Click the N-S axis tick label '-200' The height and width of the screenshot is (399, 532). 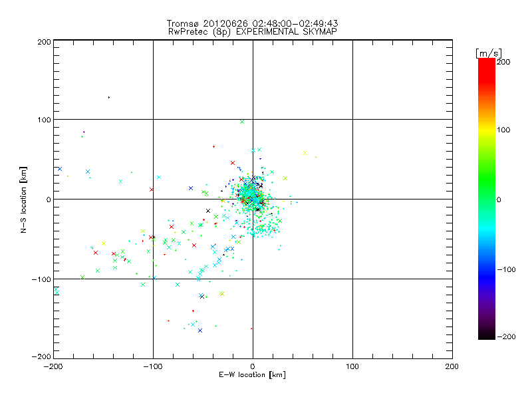click(x=41, y=356)
